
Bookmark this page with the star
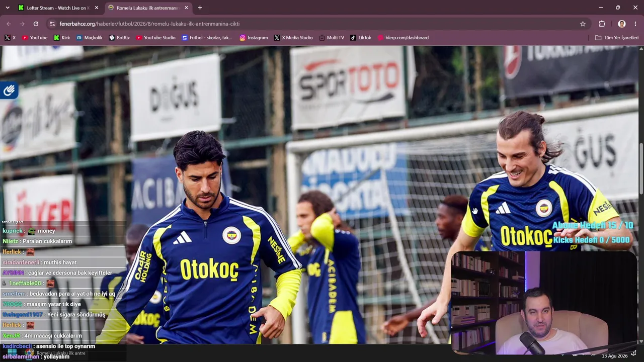pyautogui.click(x=583, y=24)
